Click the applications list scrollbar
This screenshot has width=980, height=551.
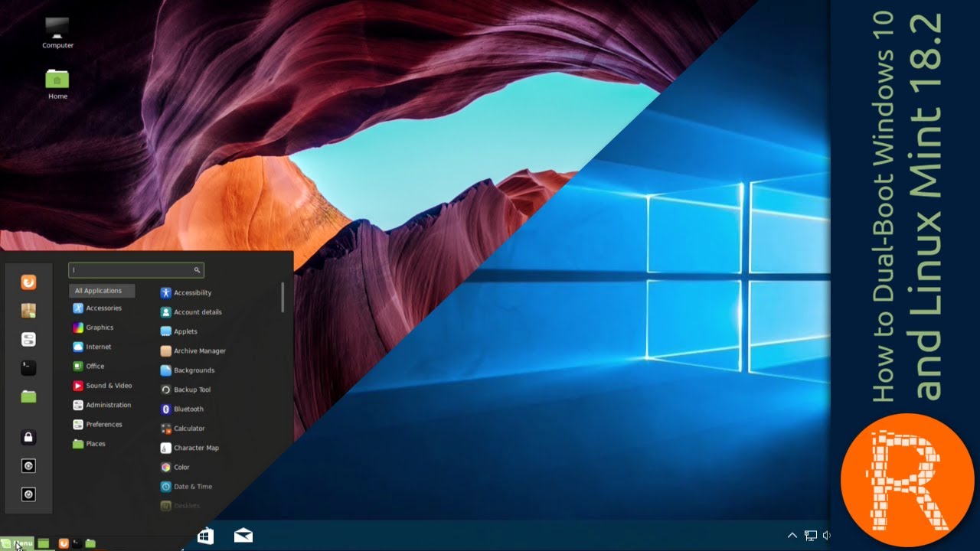(x=283, y=297)
